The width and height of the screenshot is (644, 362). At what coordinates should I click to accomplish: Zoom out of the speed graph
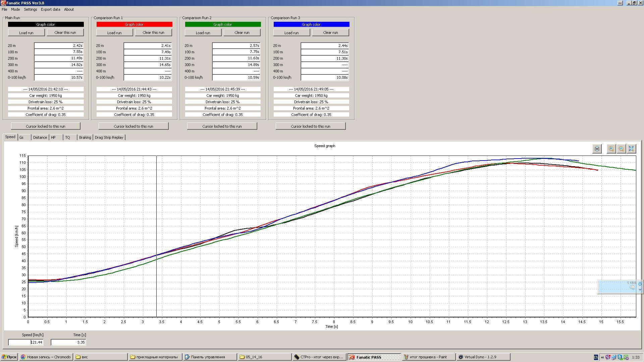[x=621, y=149]
